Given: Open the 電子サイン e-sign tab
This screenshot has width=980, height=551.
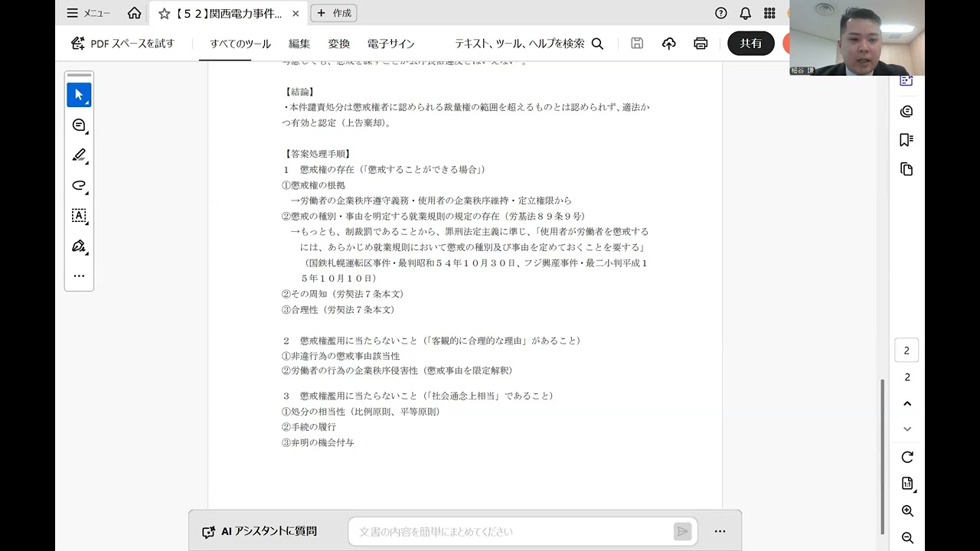Looking at the screenshot, I should point(390,44).
